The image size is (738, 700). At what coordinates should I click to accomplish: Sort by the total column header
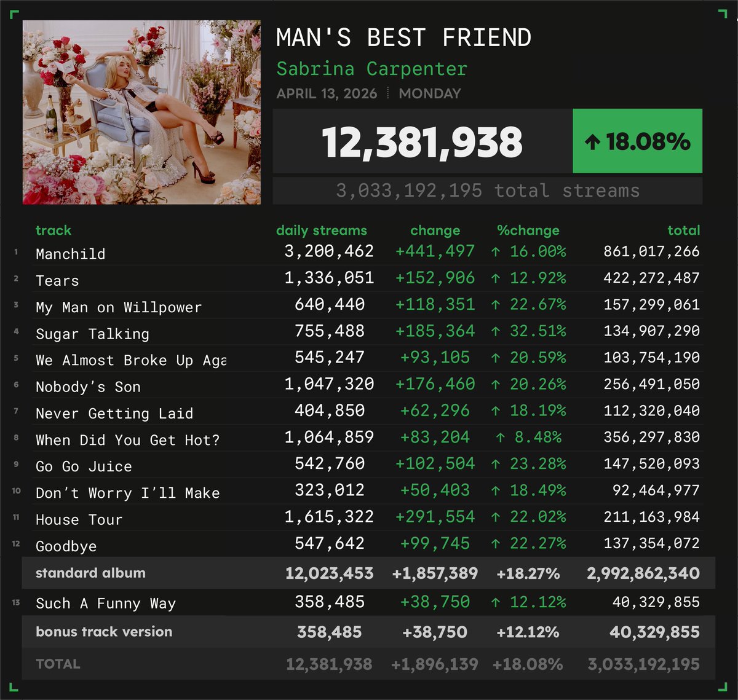click(685, 230)
